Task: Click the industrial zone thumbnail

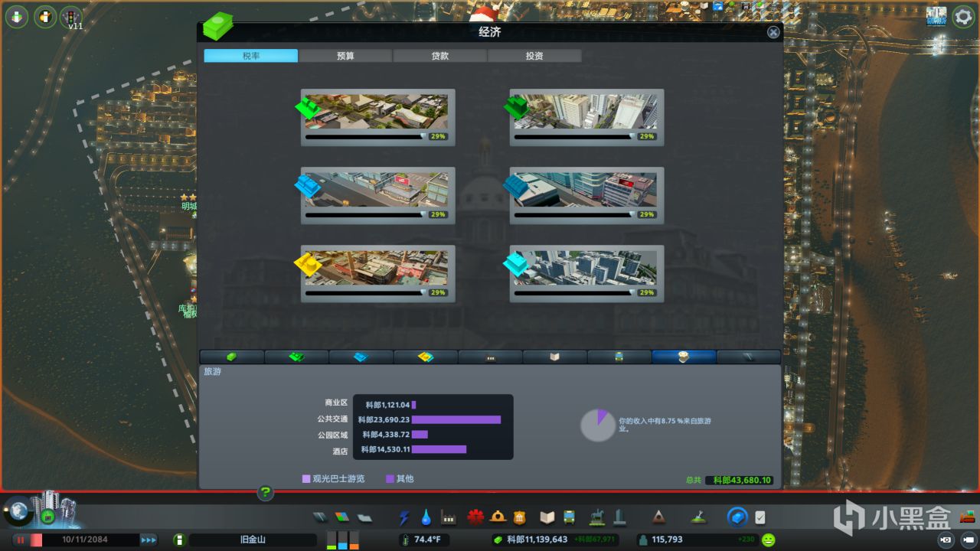Action: [377, 268]
